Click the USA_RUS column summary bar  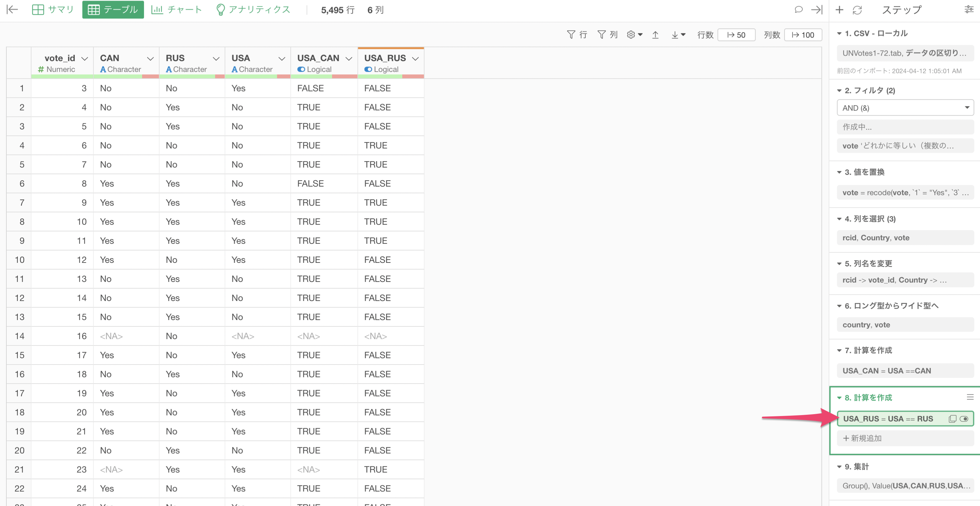click(391, 76)
